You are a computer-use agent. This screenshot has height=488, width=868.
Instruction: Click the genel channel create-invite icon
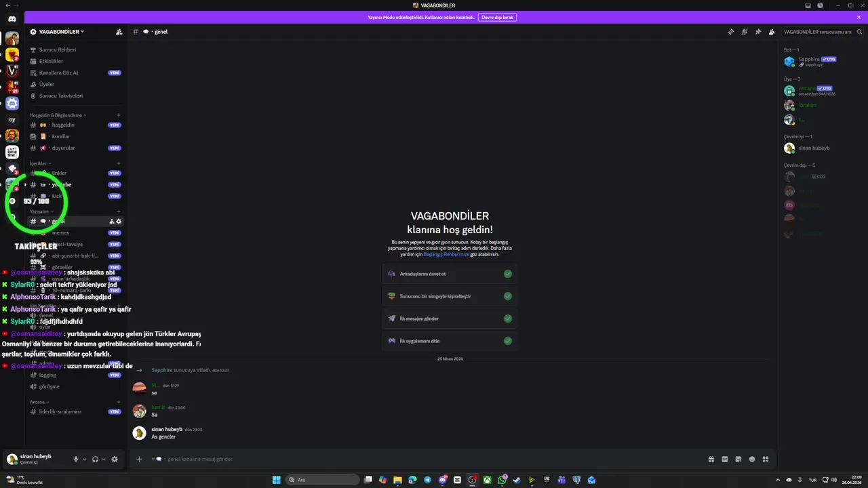pyautogui.click(x=112, y=222)
